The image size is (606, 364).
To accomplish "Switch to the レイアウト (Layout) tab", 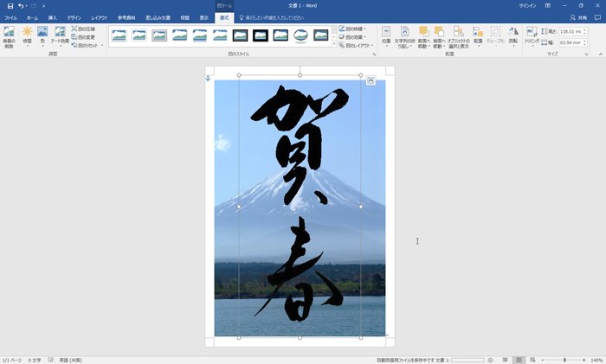I will [100, 17].
